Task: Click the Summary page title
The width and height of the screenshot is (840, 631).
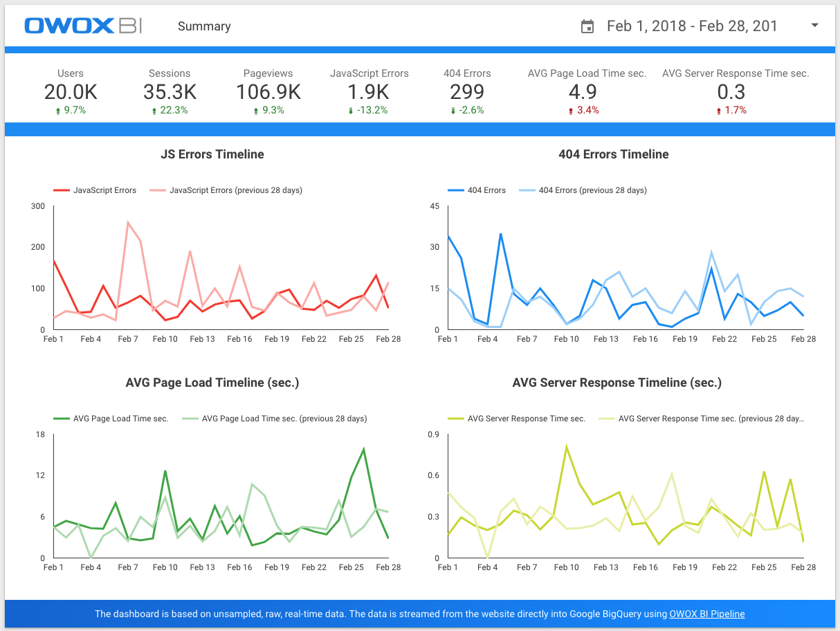Action: pos(204,26)
